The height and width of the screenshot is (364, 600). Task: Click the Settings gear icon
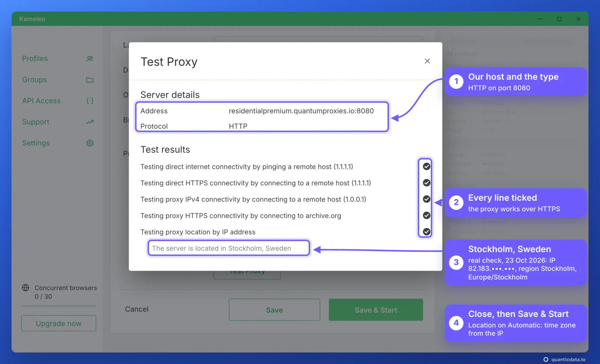click(x=90, y=143)
